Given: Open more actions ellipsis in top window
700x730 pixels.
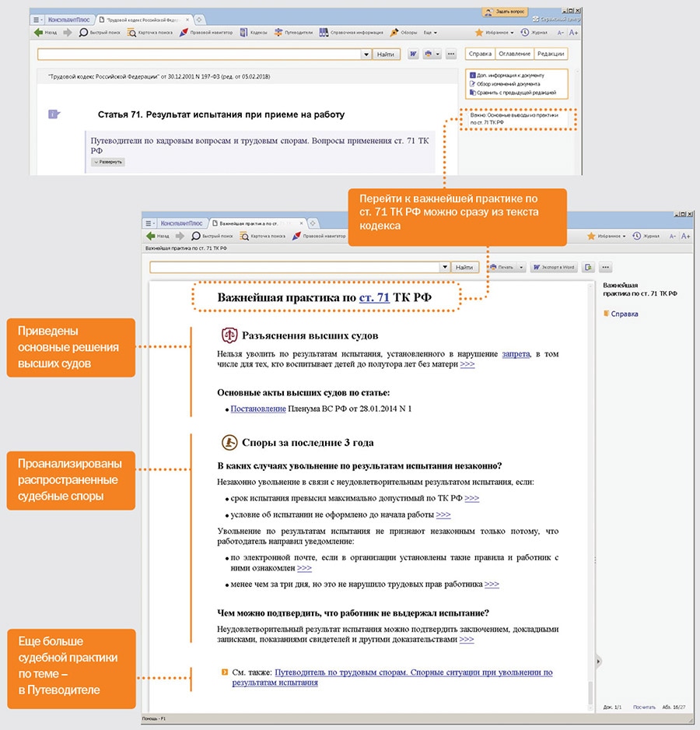Looking at the screenshot, I should 451,54.
